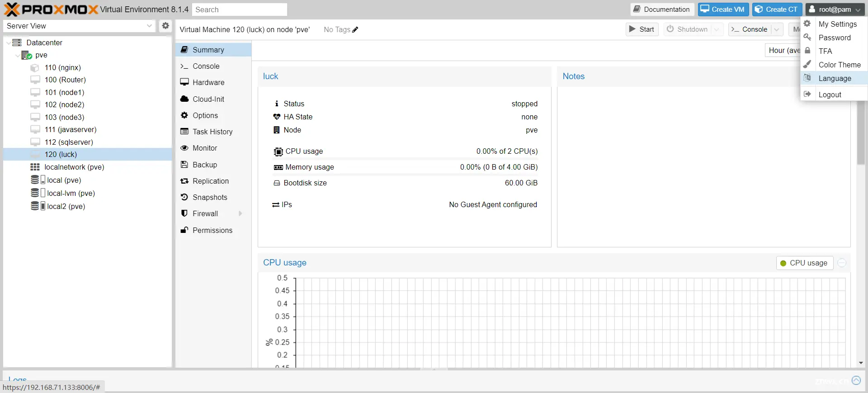Click the Snapshots history icon

(184, 197)
